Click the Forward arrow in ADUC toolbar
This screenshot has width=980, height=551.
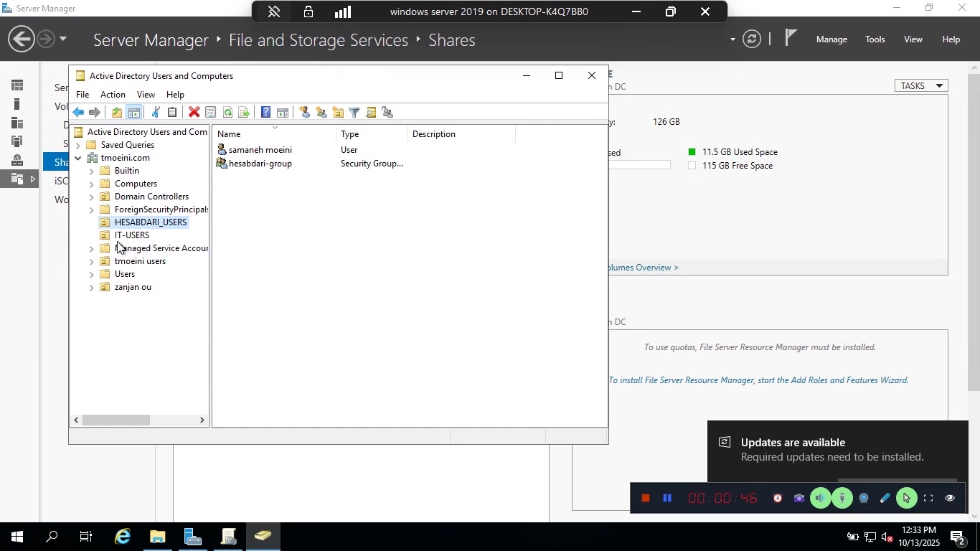click(x=94, y=113)
